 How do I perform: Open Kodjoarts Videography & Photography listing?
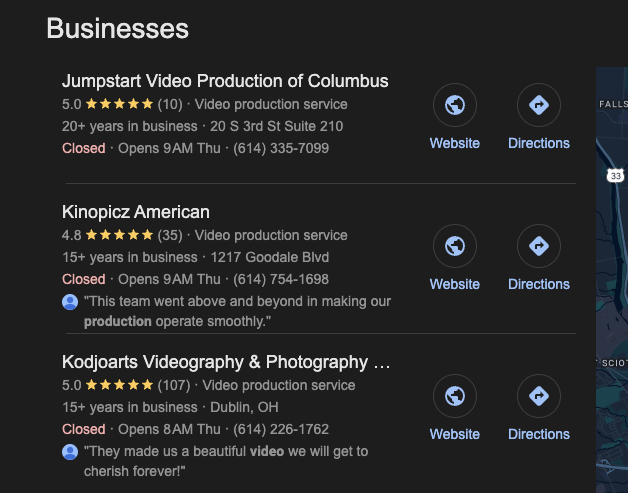[x=226, y=362]
